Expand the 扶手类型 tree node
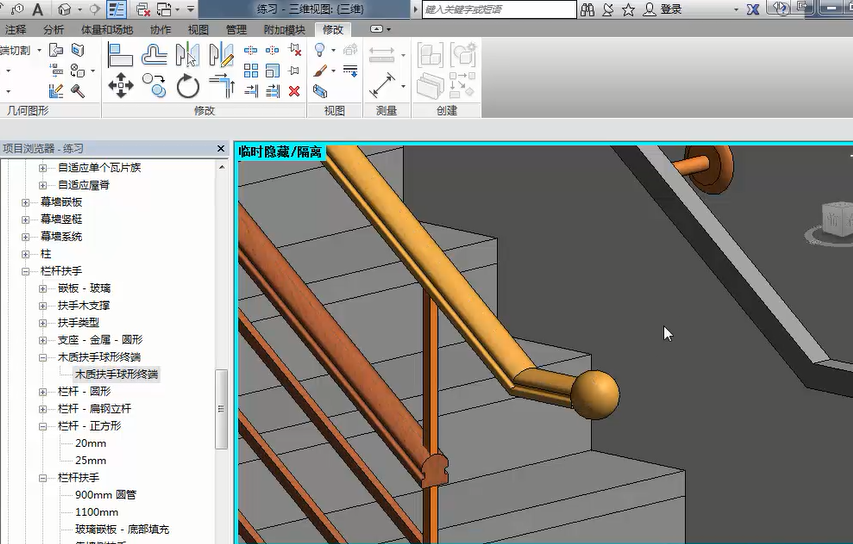853x544 pixels. [x=43, y=323]
